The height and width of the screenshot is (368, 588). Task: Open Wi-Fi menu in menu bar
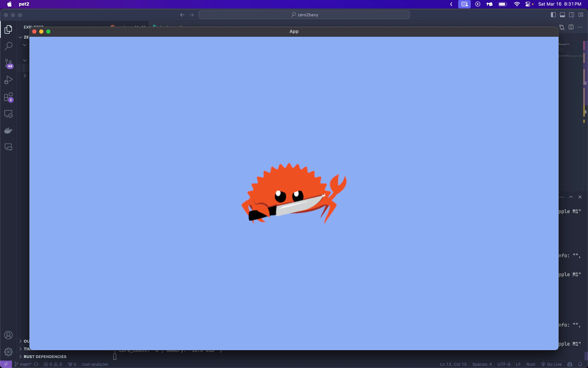517,4
